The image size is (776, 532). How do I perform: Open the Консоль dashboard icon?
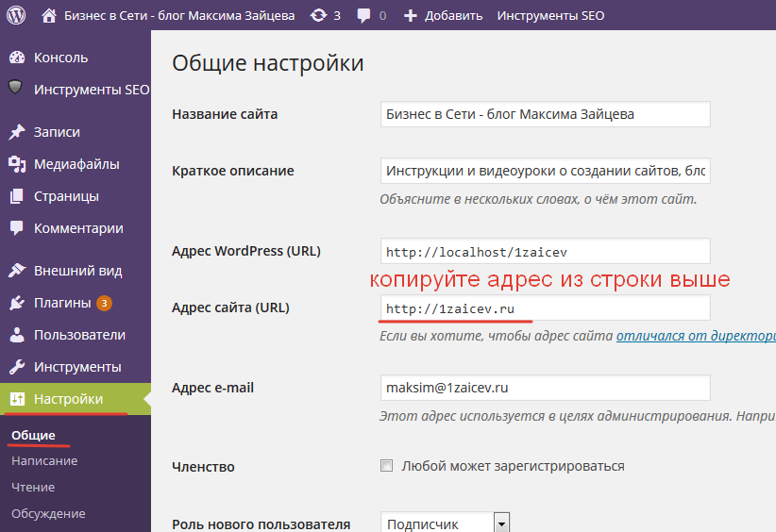(16, 58)
